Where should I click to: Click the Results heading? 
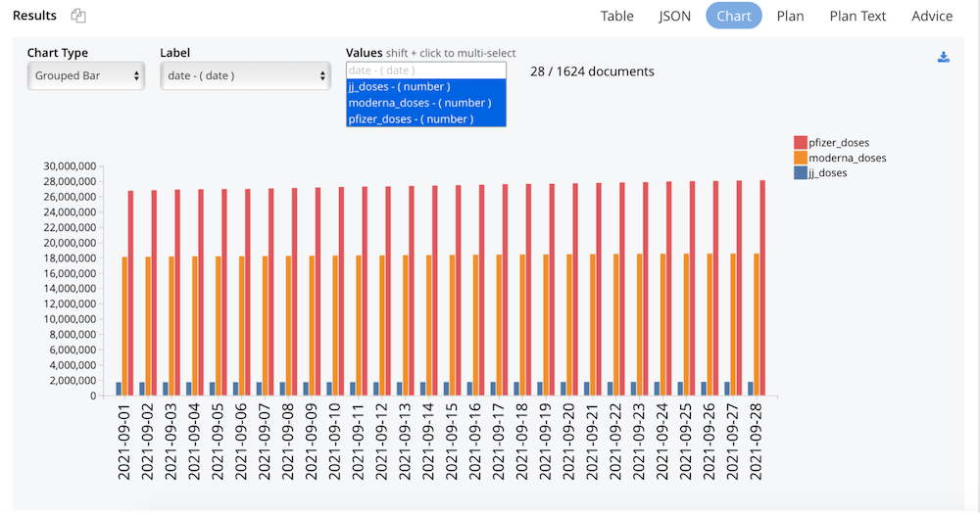point(34,16)
